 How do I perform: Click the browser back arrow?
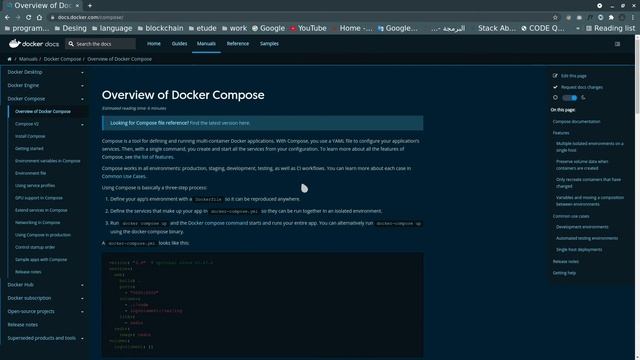(7, 18)
